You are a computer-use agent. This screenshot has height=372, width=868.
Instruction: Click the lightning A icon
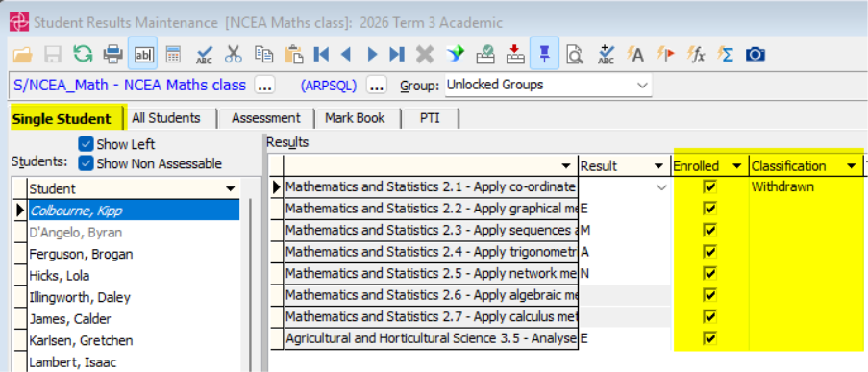635,54
